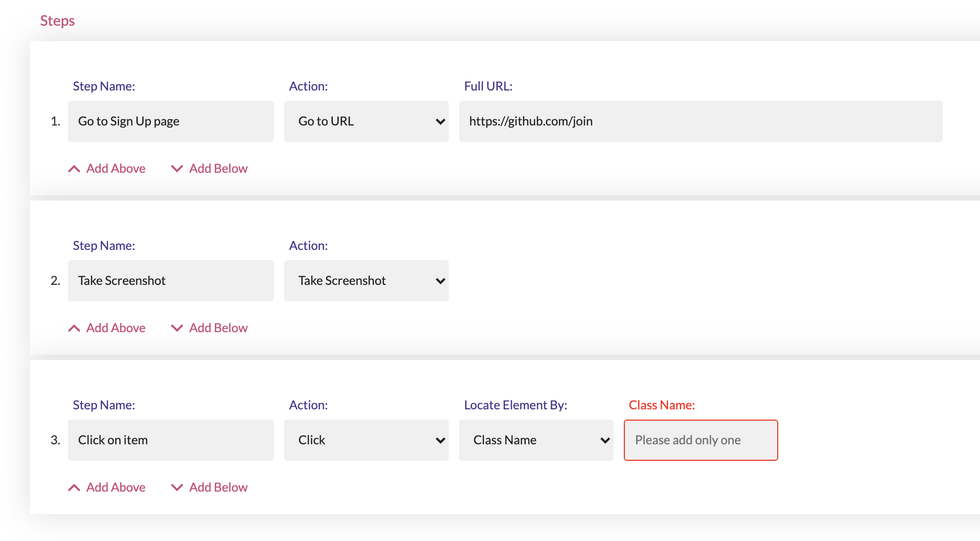980x541 pixels.
Task: Open the Take Screenshot action dropdown
Action: pyautogui.click(x=366, y=281)
